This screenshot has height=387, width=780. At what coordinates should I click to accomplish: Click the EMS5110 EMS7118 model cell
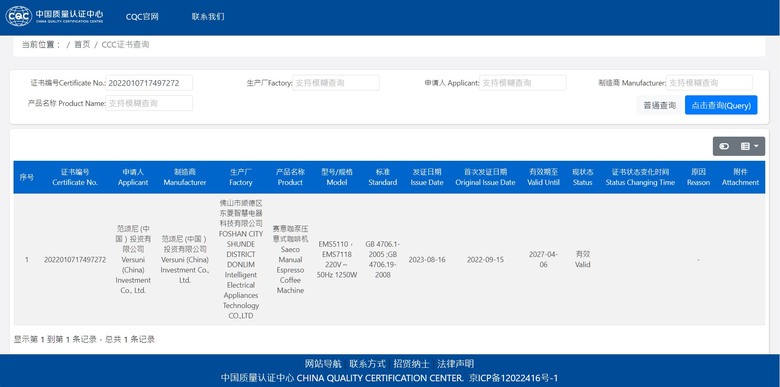coord(337,260)
